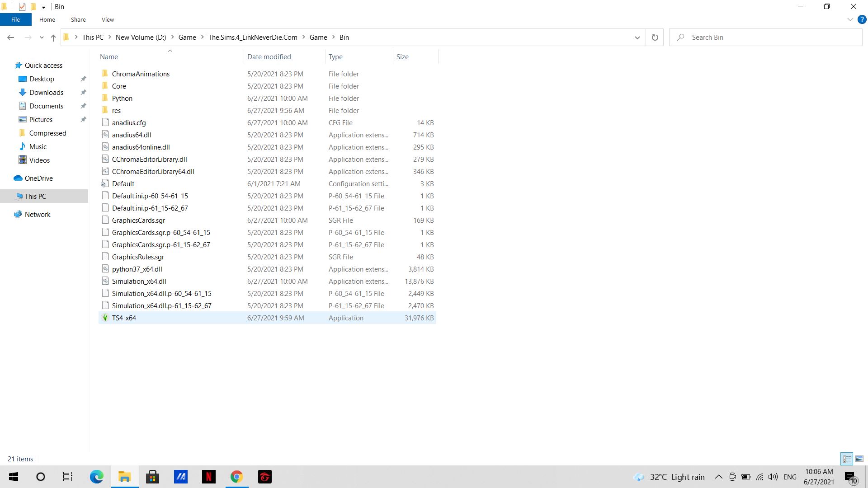Open the File menu
Screen dimensions: 868x488
tap(15, 19)
